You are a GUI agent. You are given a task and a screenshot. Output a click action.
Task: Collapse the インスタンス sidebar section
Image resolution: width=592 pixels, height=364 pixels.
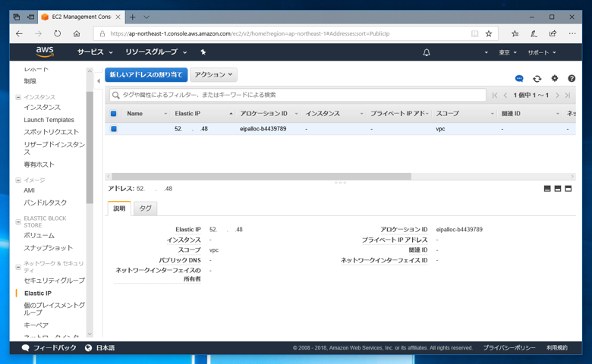click(x=18, y=97)
